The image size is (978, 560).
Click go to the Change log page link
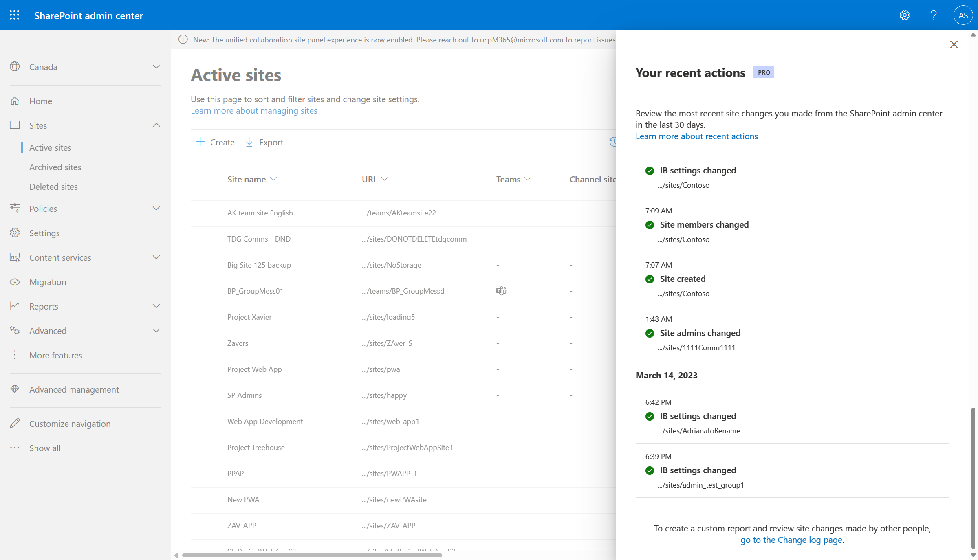[x=792, y=539]
